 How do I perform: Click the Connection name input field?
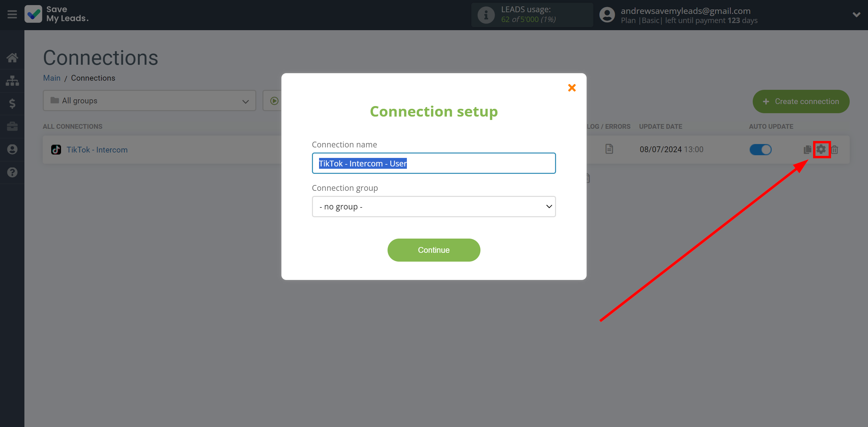click(434, 163)
